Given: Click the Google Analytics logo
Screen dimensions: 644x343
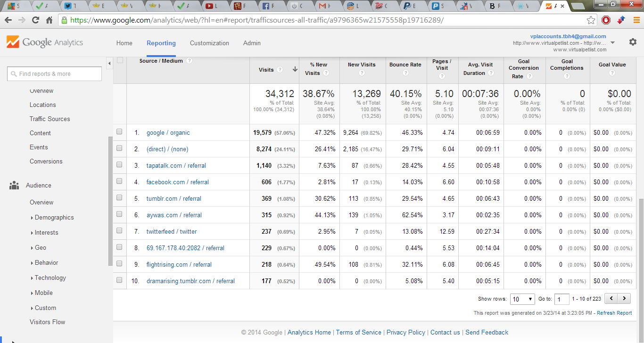Looking at the screenshot, I should click(x=45, y=42).
